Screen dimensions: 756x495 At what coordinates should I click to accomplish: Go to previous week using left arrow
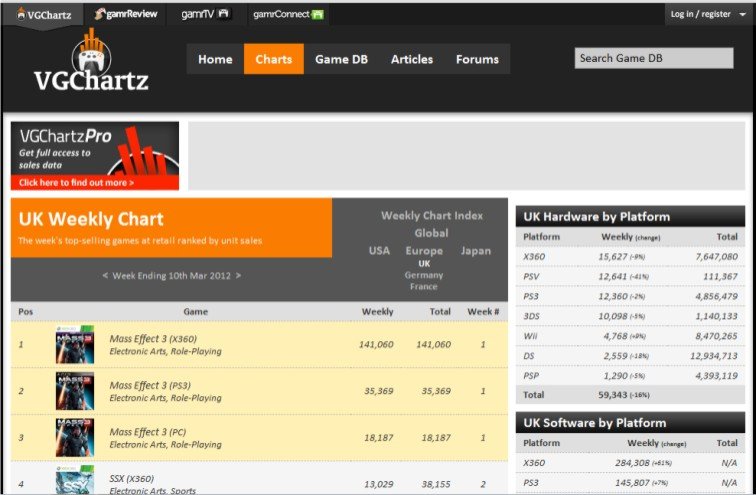[x=105, y=276]
